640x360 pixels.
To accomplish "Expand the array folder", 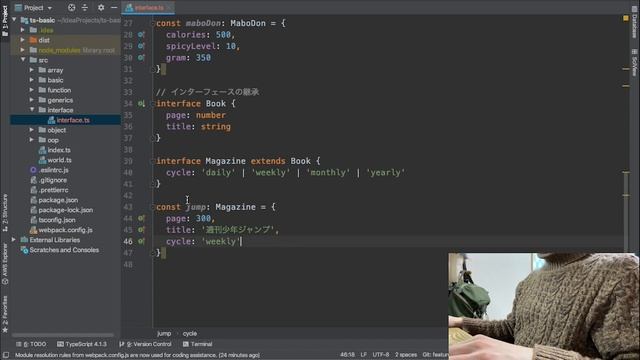I will (x=32, y=70).
